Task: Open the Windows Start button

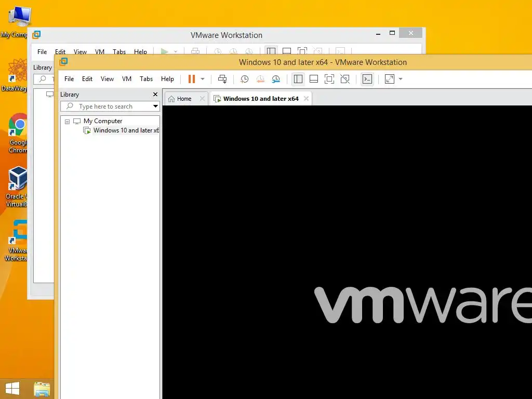Action: 12,389
